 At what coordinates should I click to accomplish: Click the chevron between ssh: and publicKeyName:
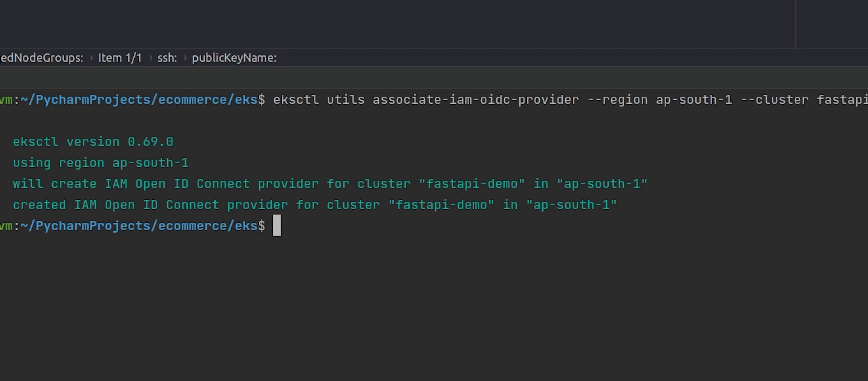click(185, 58)
